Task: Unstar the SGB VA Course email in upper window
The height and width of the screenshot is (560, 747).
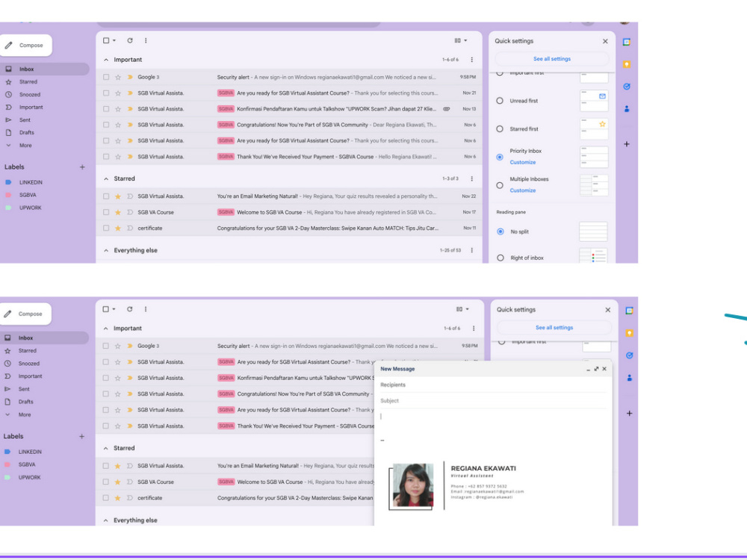Action: tap(118, 212)
